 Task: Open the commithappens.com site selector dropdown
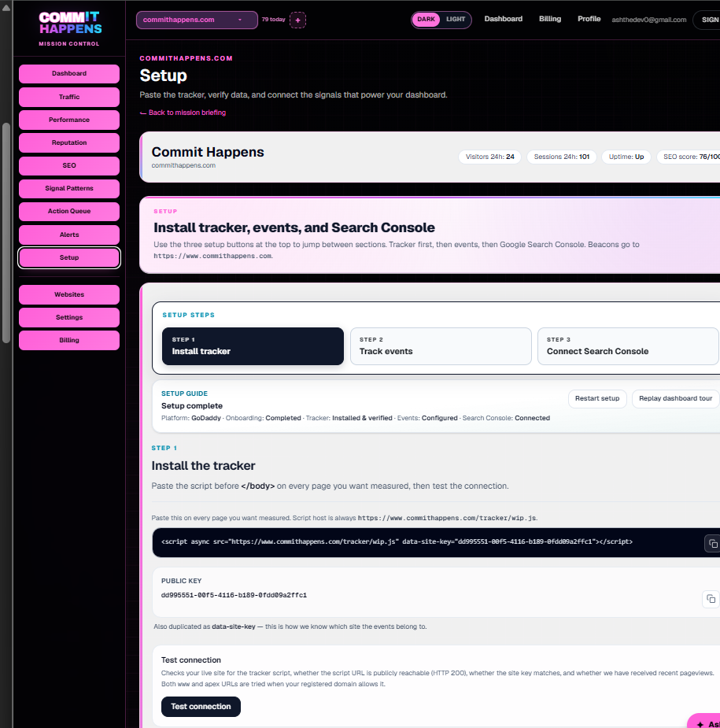tap(197, 20)
